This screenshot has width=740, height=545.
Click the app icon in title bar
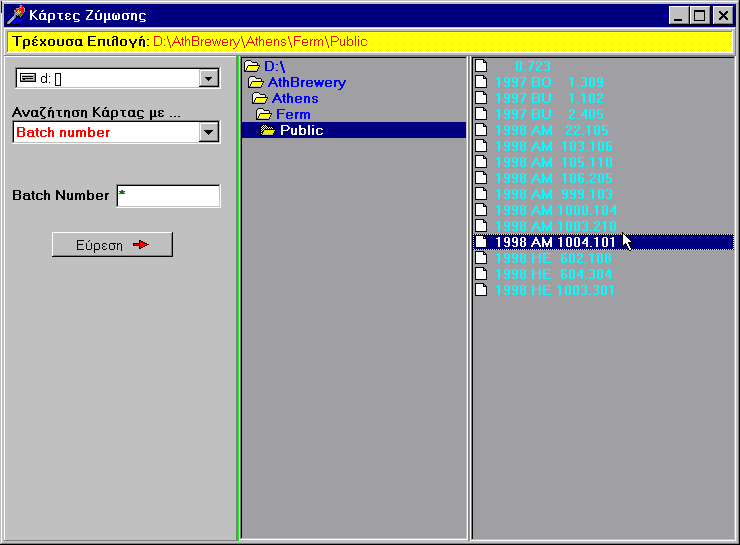point(15,15)
